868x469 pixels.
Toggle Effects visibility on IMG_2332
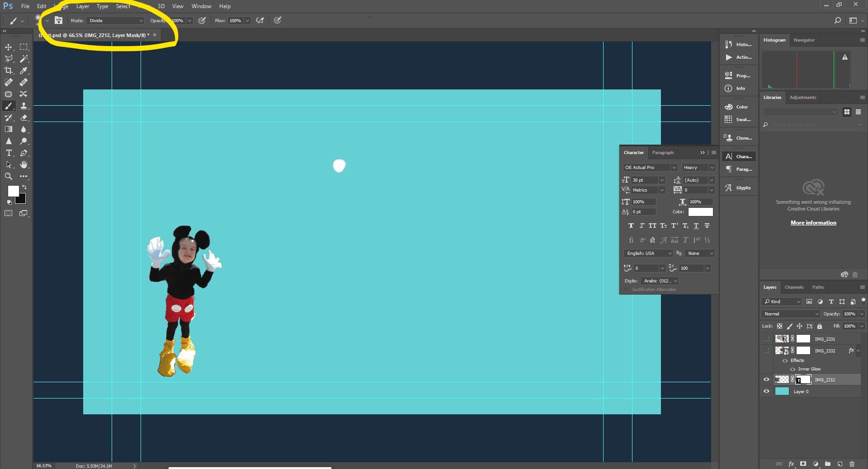(785, 361)
